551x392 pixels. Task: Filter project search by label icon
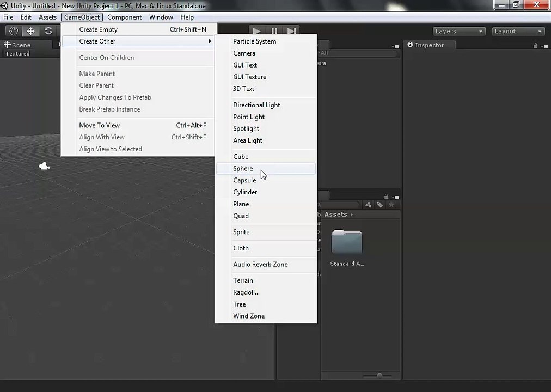380,204
